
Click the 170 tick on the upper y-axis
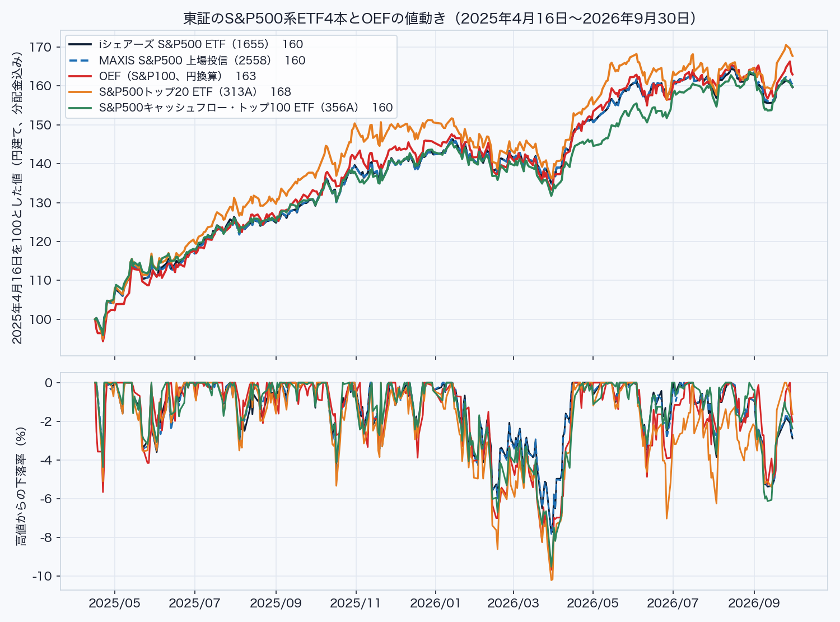41,47
